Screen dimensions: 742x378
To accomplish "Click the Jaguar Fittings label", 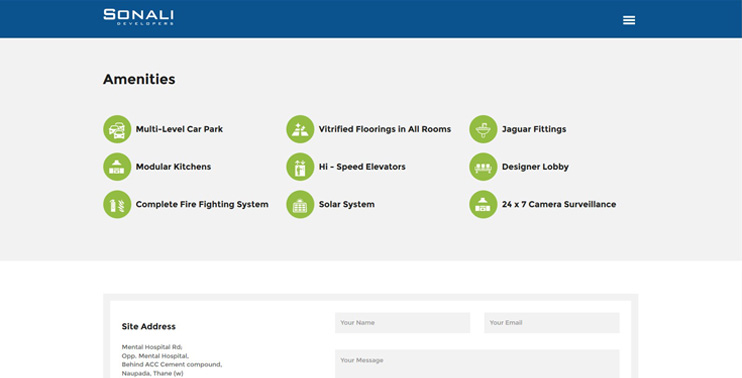I will coord(534,129).
